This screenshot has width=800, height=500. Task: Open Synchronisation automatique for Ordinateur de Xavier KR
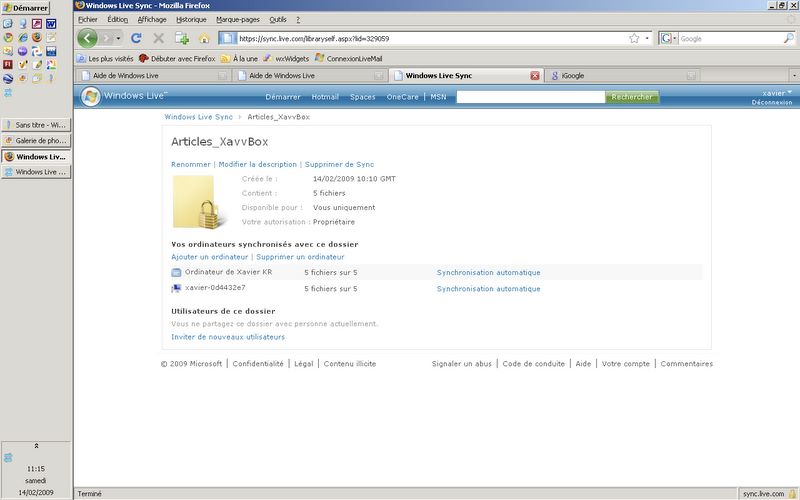click(488, 272)
